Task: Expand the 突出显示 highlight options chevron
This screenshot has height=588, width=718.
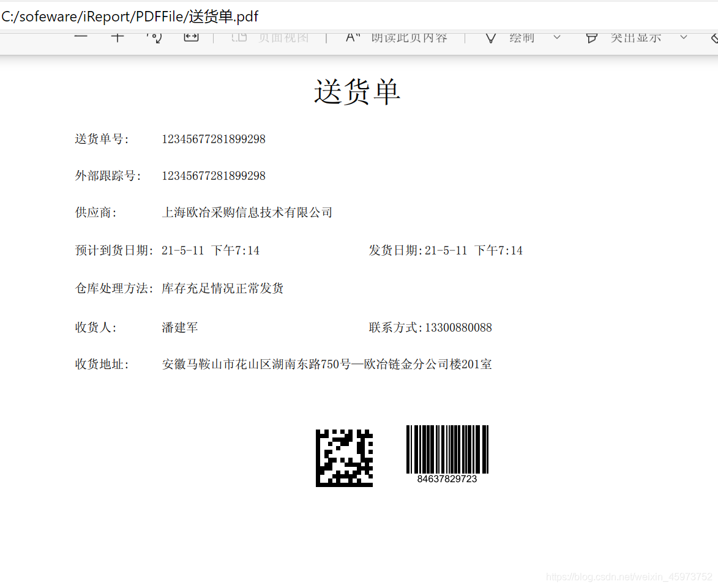Action: [x=683, y=37]
